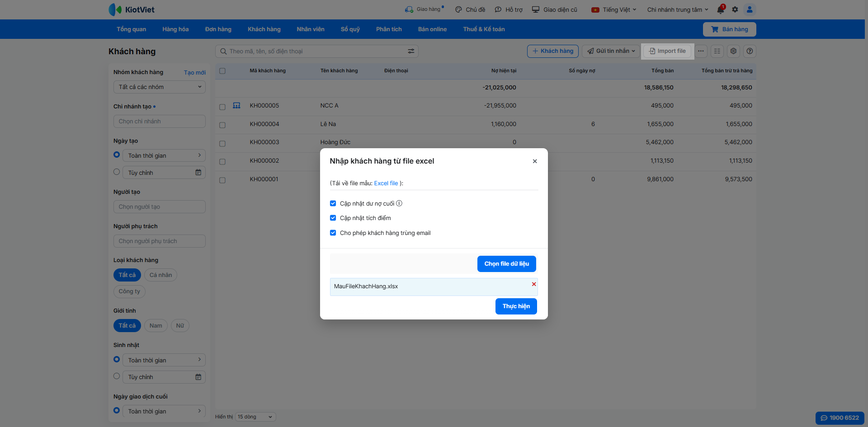Remove the MauFileKhachHang.xlsx file with red X
Viewport: 868px width, 427px height.
(534, 284)
